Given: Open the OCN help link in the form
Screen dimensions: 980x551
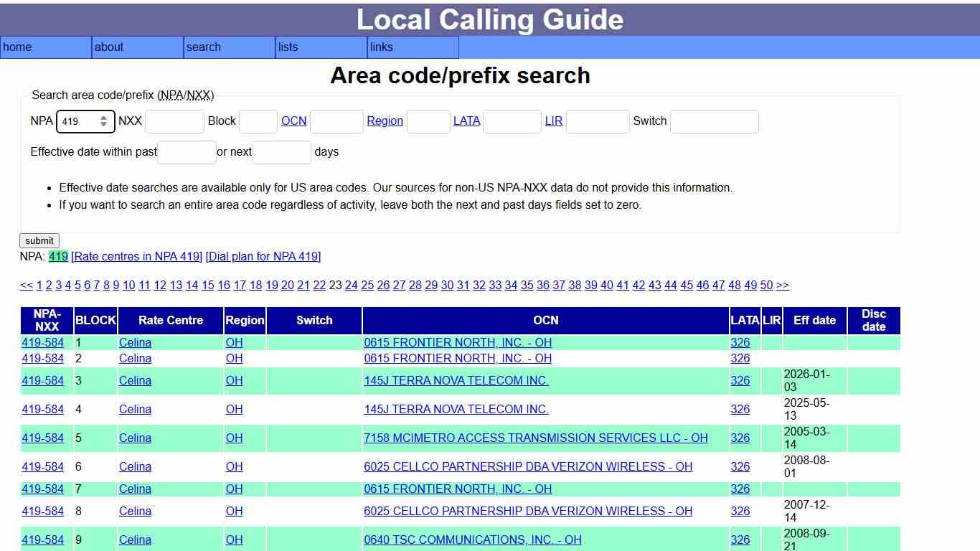Looking at the screenshot, I should click(293, 121).
